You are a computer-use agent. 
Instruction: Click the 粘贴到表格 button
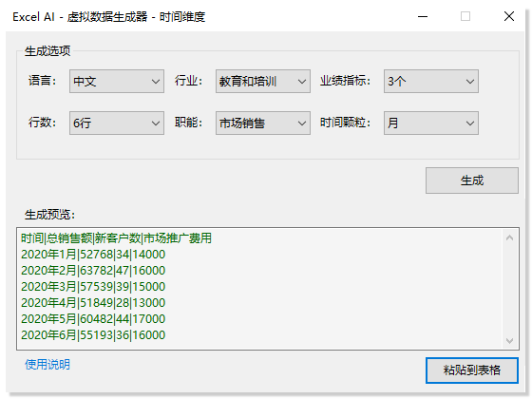[472, 370]
